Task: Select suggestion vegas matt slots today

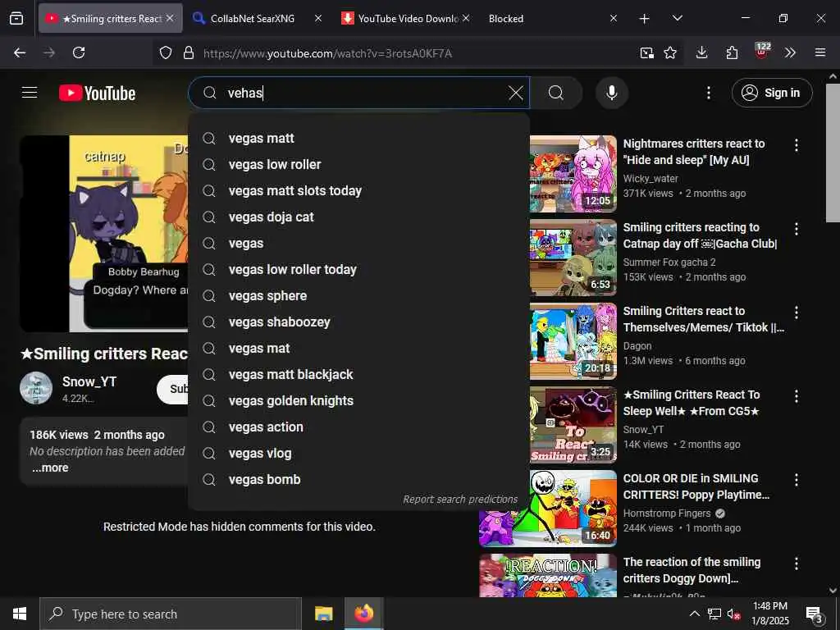Action: tap(359, 190)
